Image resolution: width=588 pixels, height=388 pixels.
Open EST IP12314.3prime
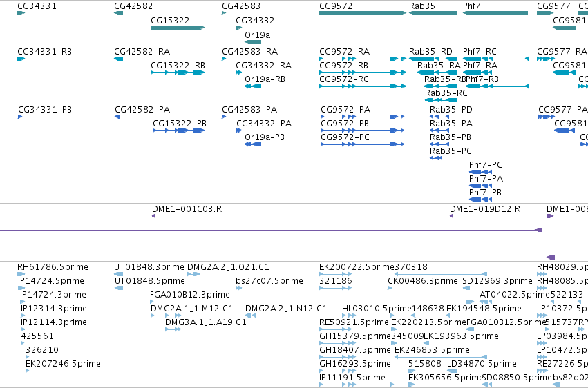click(x=54, y=309)
